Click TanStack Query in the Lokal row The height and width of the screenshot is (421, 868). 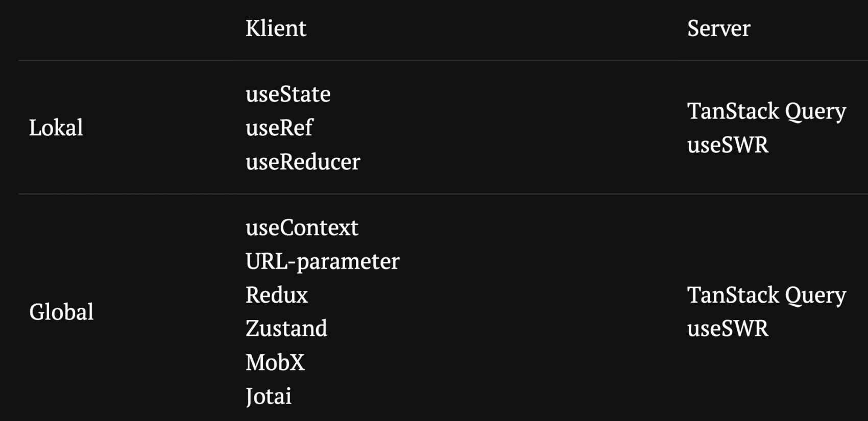[766, 111]
